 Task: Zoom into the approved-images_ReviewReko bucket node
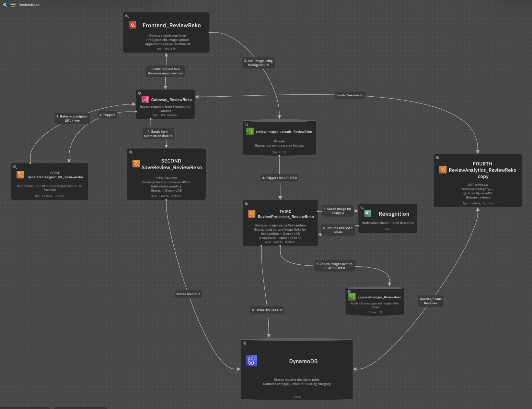[349, 292]
